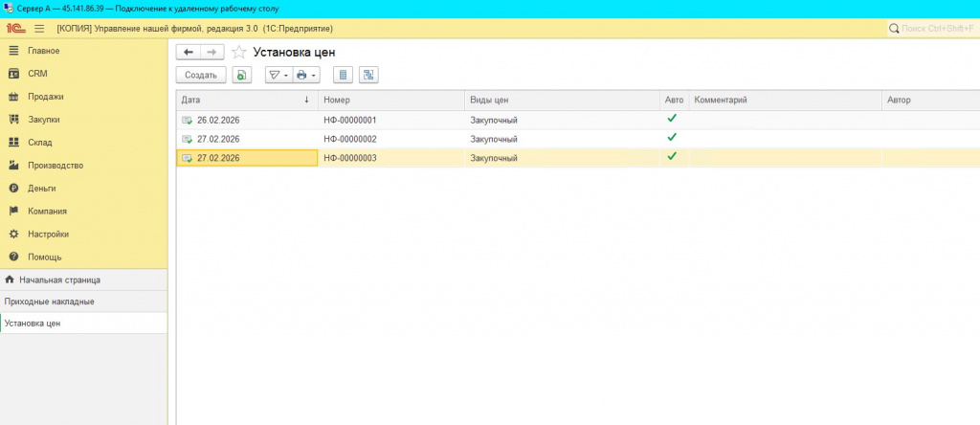Click the Автор column header

tap(931, 100)
